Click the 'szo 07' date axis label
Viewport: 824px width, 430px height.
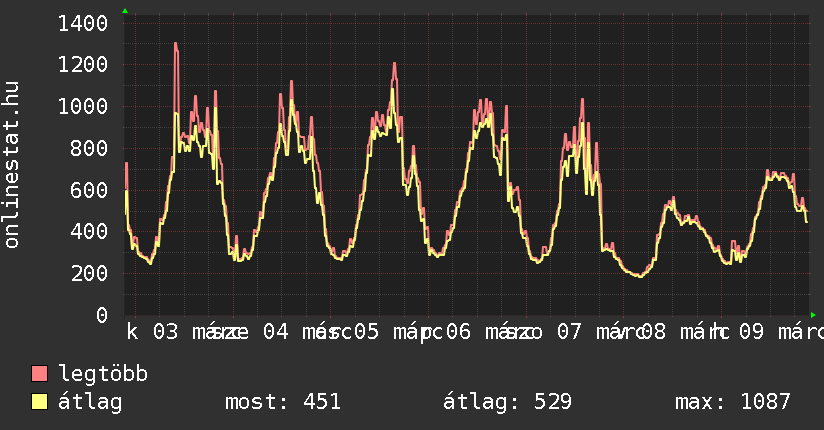(x=546, y=332)
